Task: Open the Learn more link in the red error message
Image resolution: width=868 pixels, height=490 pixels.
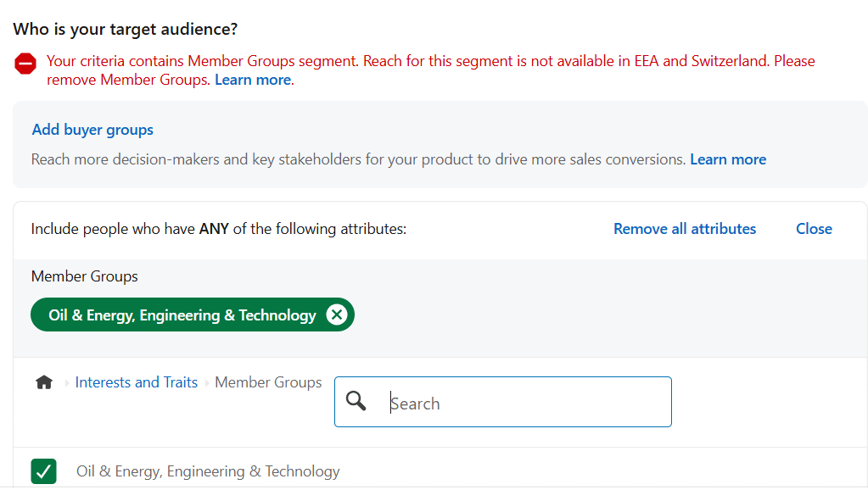Action: click(x=253, y=80)
